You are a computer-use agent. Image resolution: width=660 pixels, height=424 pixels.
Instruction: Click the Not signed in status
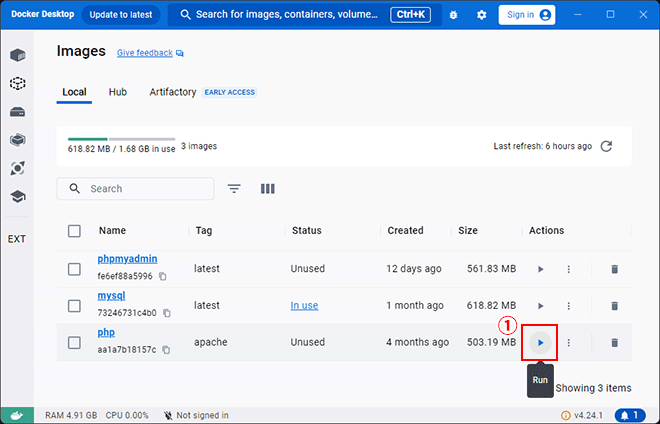point(197,416)
